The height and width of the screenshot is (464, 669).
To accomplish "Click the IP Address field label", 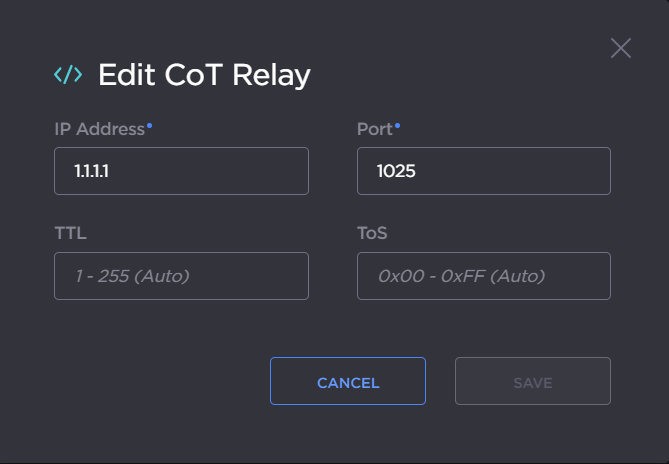I will point(99,129).
